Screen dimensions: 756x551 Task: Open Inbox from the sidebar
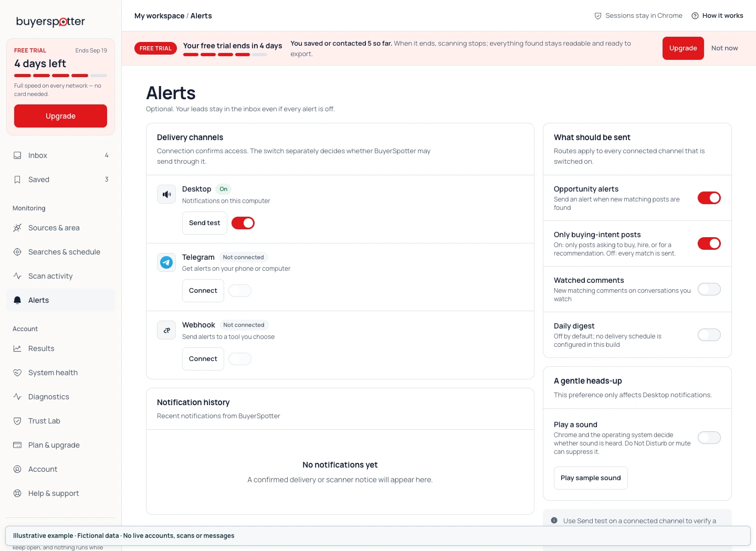tap(60, 155)
